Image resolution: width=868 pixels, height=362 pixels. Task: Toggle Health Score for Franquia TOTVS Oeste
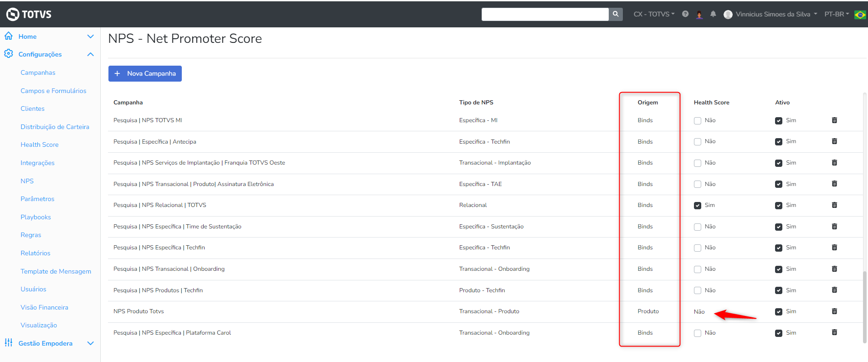tap(698, 163)
